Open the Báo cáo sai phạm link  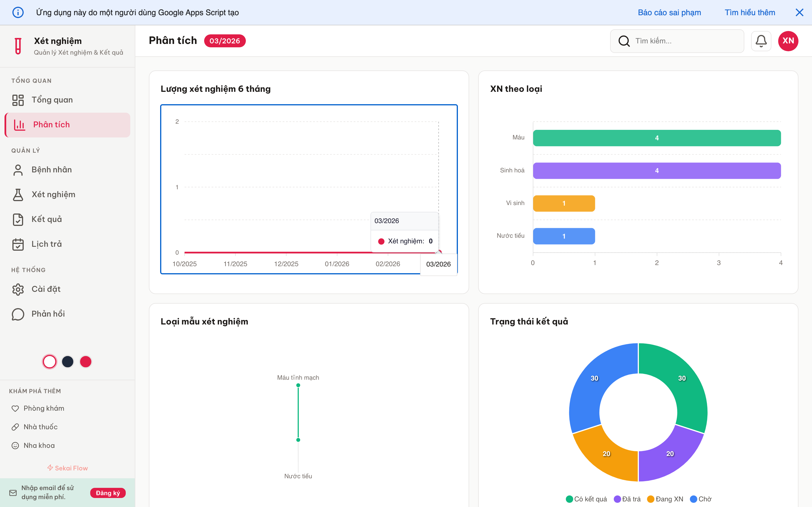point(669,12)
